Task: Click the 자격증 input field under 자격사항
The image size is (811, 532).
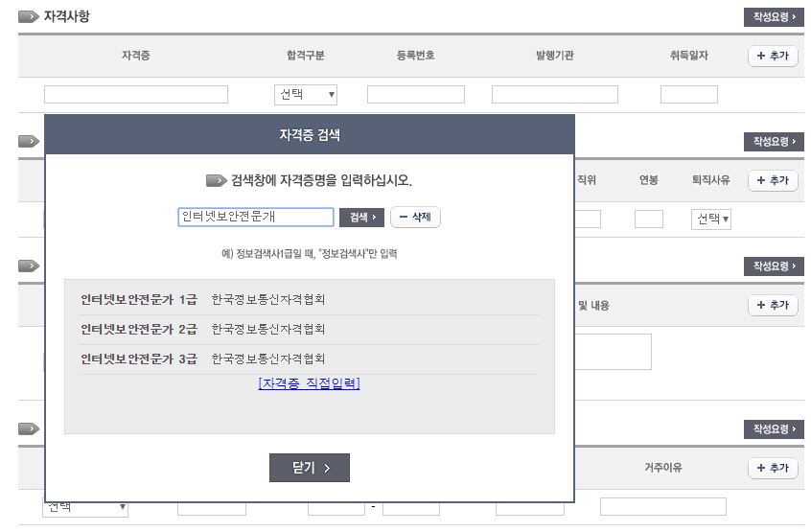Action: point(136,95)
